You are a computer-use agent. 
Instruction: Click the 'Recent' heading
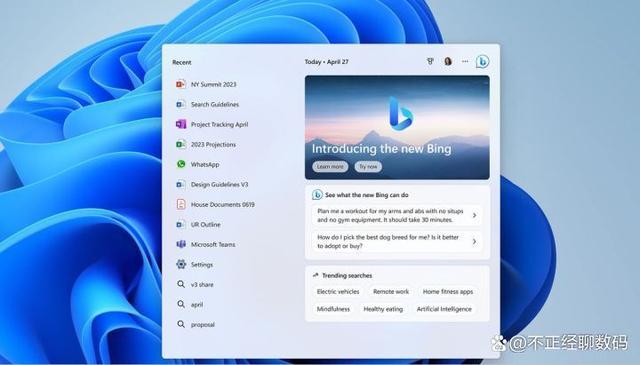coord(182,62)
